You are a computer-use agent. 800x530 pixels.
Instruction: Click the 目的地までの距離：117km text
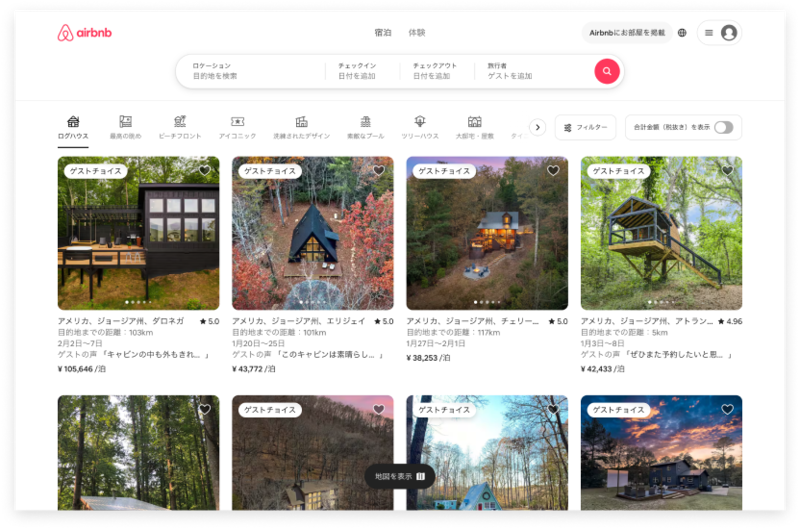pos(454,333)
